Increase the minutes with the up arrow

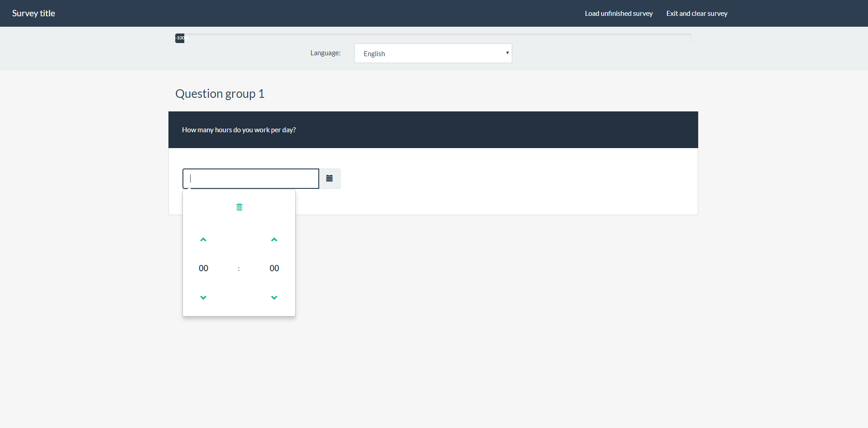tap(274, 240)
